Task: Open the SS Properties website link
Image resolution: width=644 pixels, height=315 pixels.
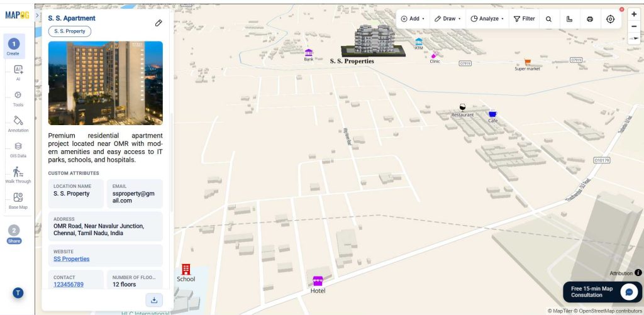Action: pos(72,259)
